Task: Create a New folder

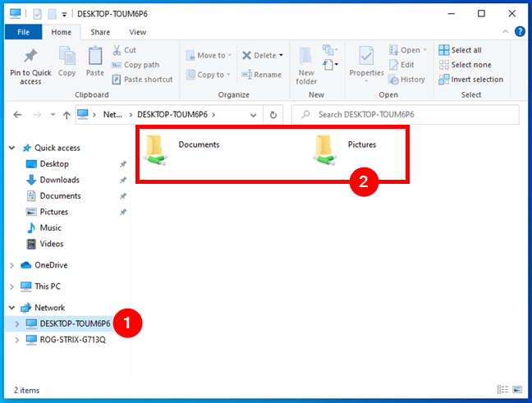Action: coord(306,66)
